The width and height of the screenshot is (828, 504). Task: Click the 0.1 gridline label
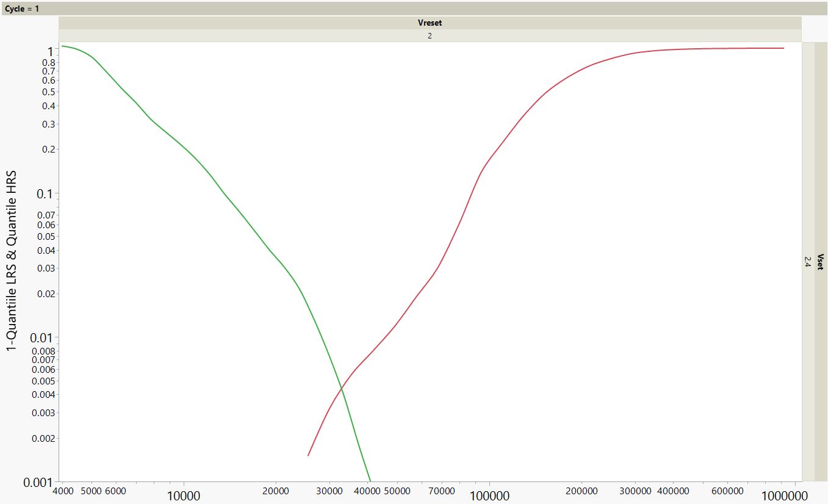44,193
